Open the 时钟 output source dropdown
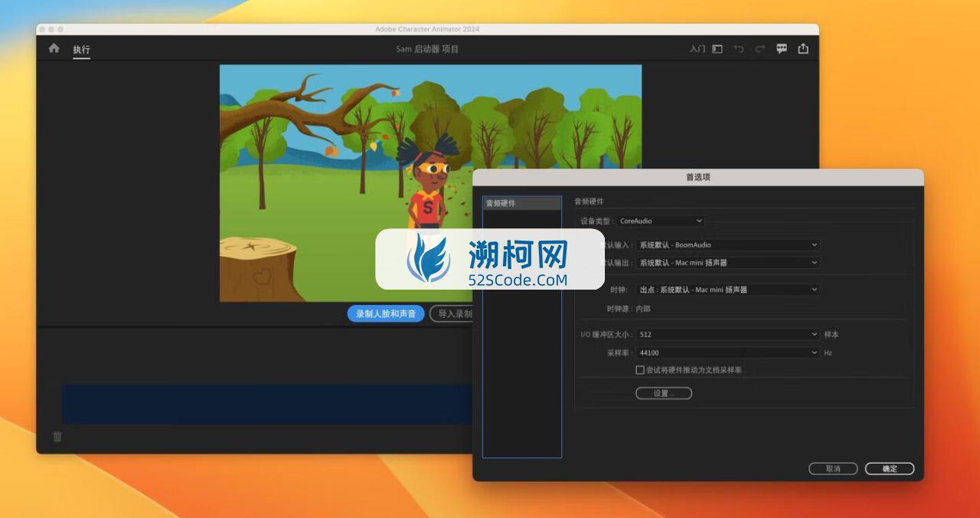Image resolution: width=980 pixels, height=518 pixels. pyautogui.click(x=728, y=290)
